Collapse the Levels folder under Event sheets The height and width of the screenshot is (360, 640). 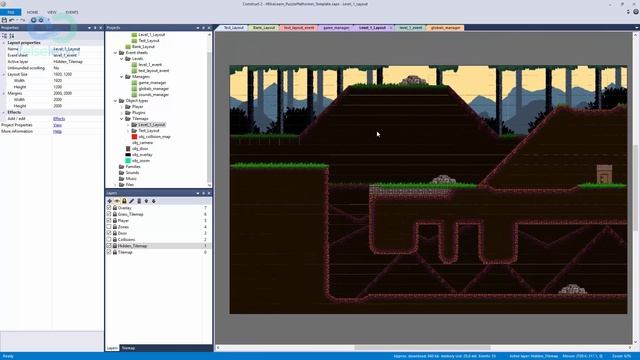coord(122,59)
